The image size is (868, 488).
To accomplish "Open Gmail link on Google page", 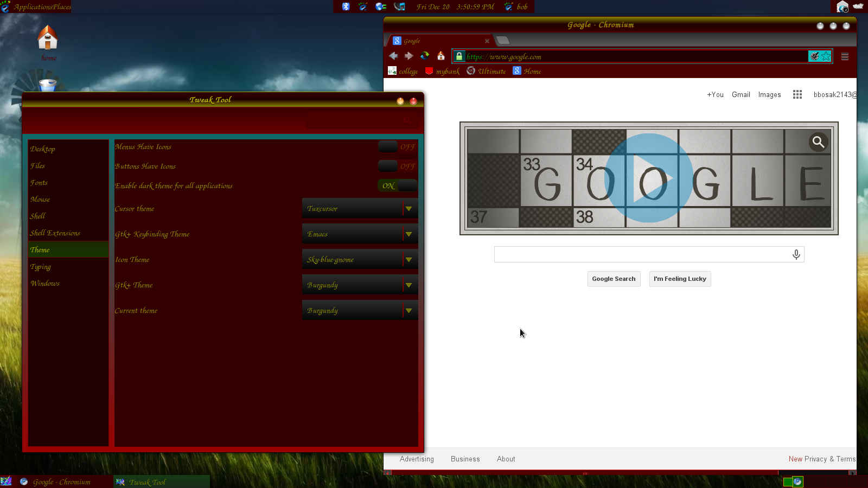I will [x=741, y=94].
